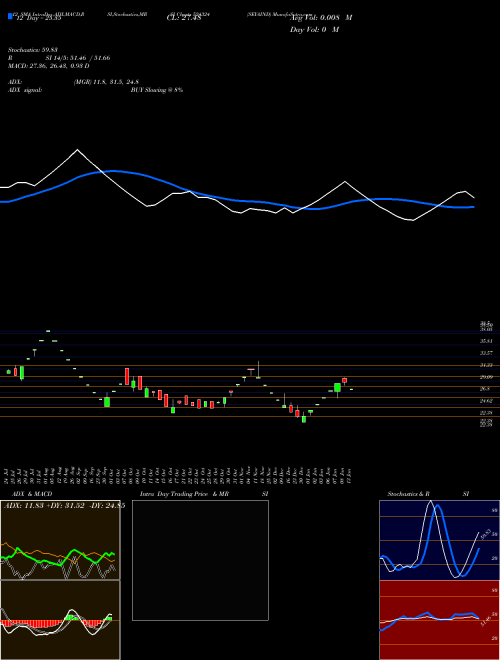Open the MACD histogram panel with red bars
The height and width of the screenshot is (660, 500).
[60, 620]
